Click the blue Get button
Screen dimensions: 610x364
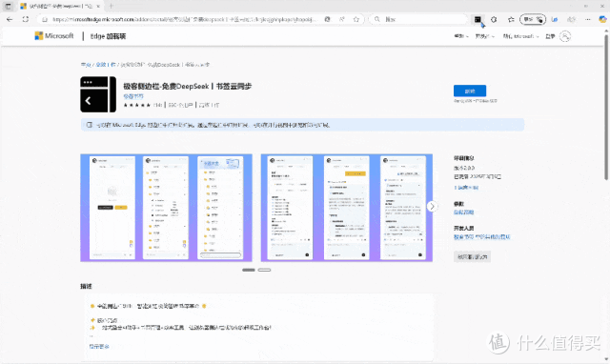[x=470, y=91]
